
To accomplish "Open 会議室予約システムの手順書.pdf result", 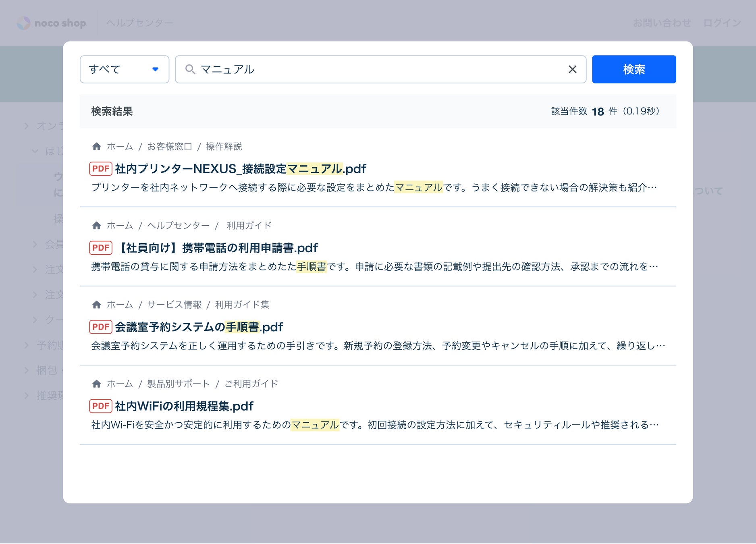I will click(199, 327).
